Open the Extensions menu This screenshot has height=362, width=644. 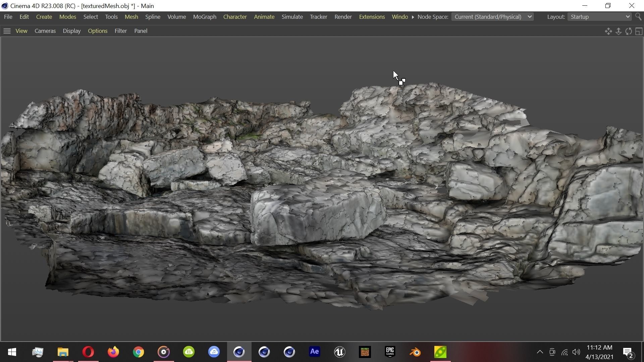(x=372, y=17)
